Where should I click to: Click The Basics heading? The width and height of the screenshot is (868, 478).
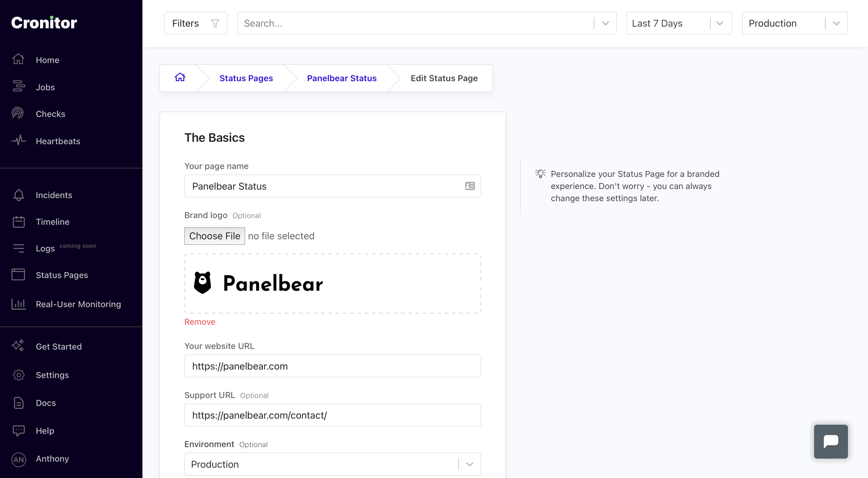pos(214,138)
